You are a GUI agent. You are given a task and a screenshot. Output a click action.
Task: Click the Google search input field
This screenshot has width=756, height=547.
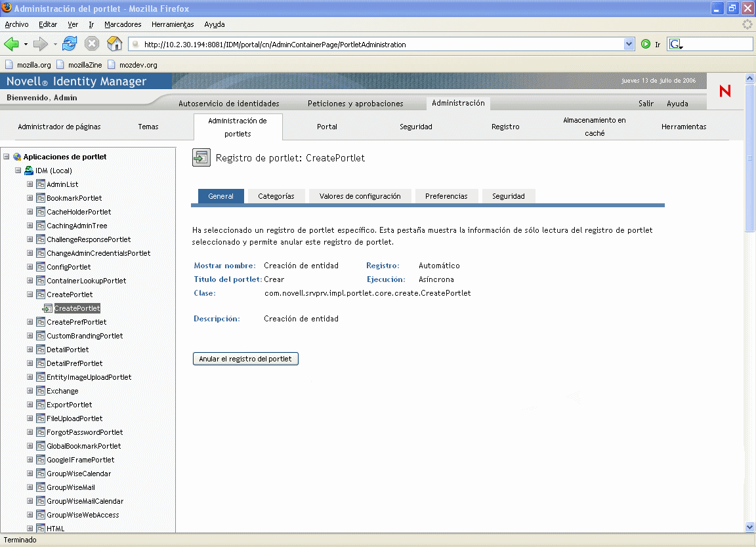[717, 45]
